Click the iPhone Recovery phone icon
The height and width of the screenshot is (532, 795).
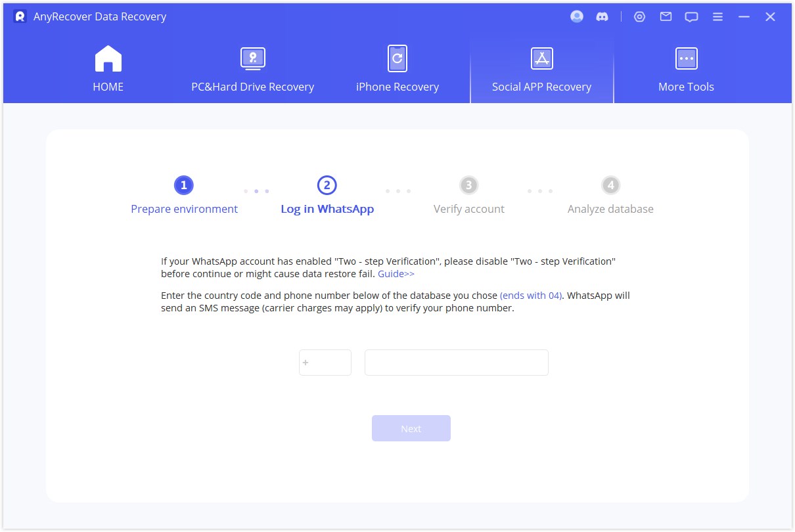(x=397, y=58)
